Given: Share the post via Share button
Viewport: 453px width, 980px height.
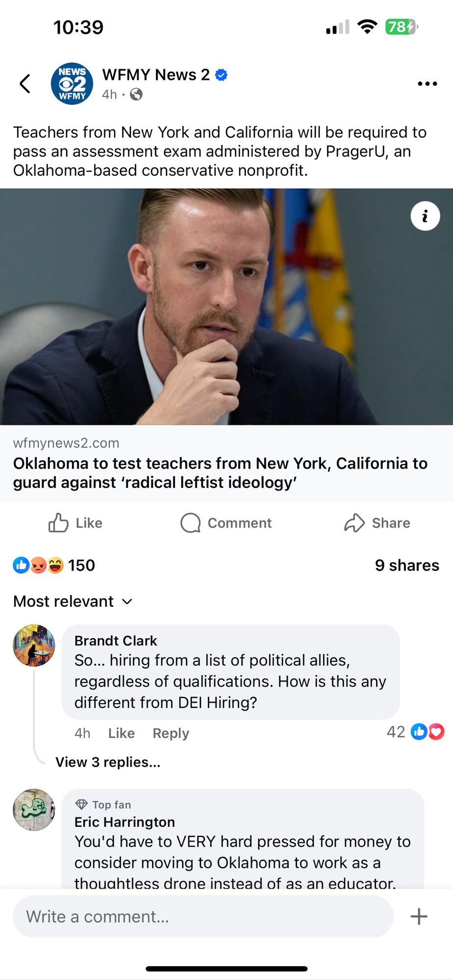Looking at the screenshot, I should [377, 523].
